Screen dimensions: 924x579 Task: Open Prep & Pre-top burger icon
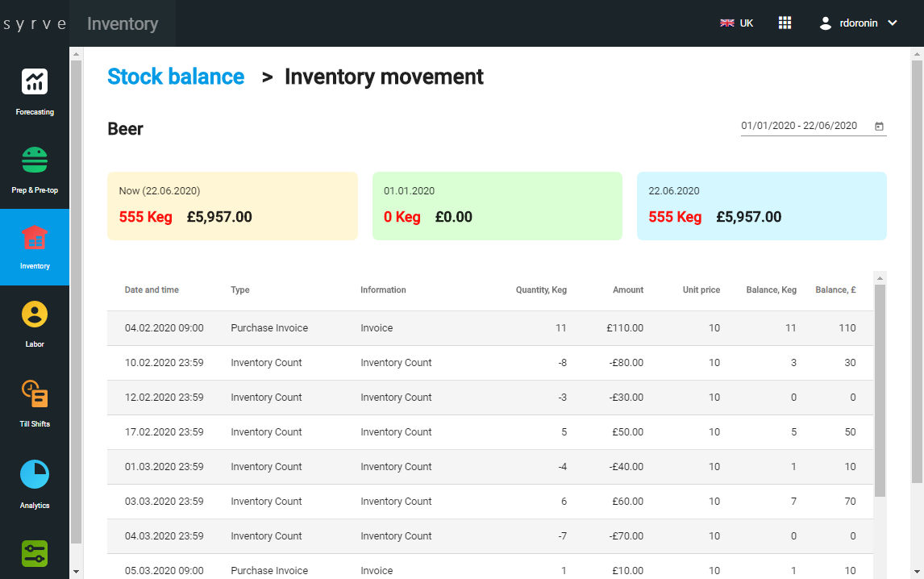point(35,160)
